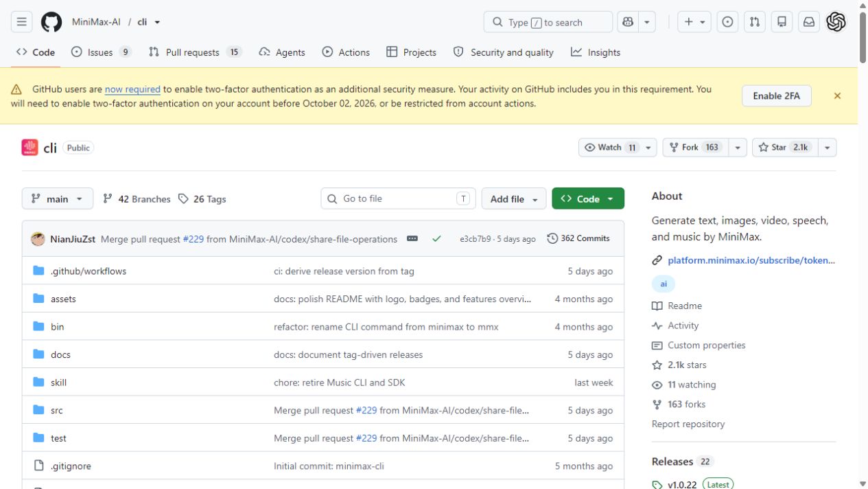This screenshot has height=489, width=868.
Task: Open pull requests icon in header
Action: (755, 22)
